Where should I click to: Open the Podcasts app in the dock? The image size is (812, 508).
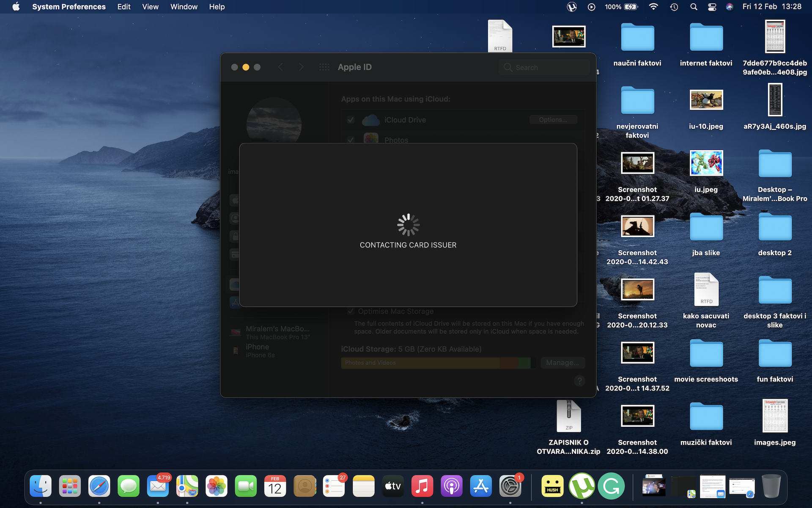coord(451,486)
